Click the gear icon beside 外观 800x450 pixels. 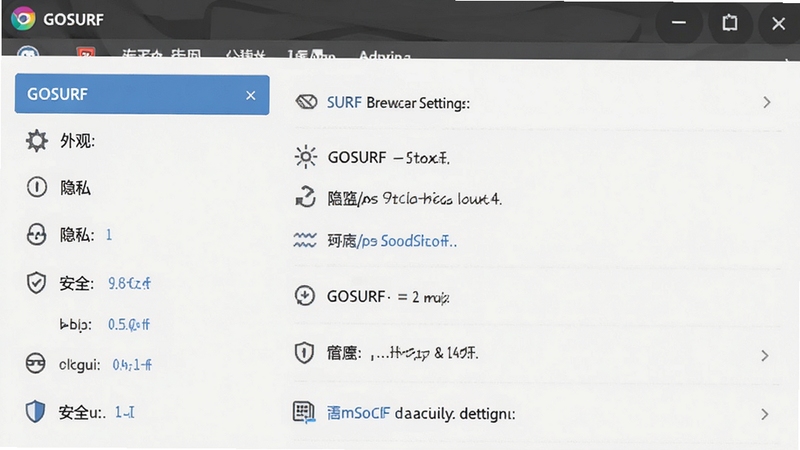37,141
